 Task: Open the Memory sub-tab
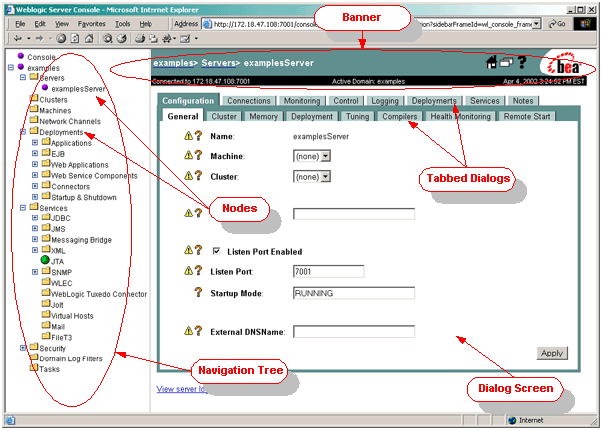263,116
